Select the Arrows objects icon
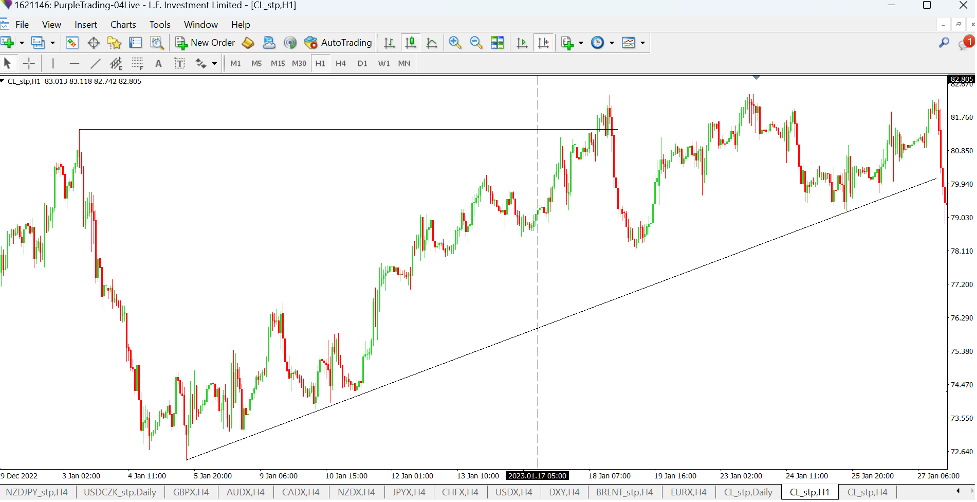This screenshot has width=977, height=502. 201,63
